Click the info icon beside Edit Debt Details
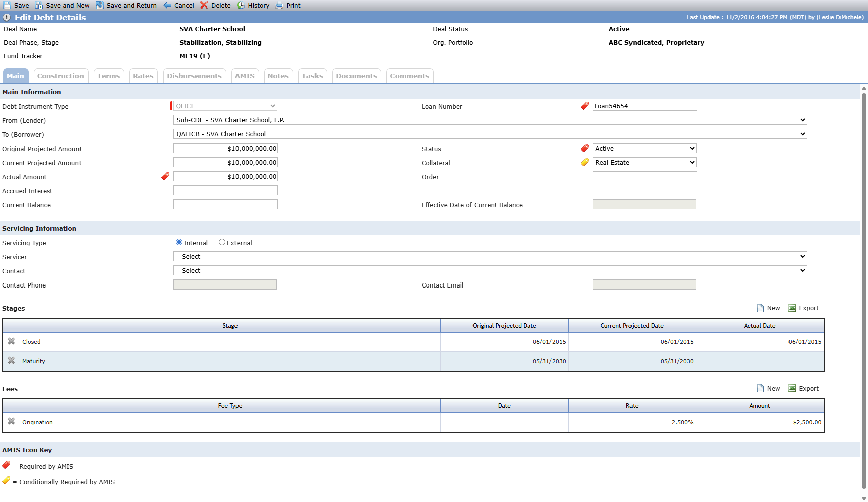The image size is (868, 502). click(7, 17)
